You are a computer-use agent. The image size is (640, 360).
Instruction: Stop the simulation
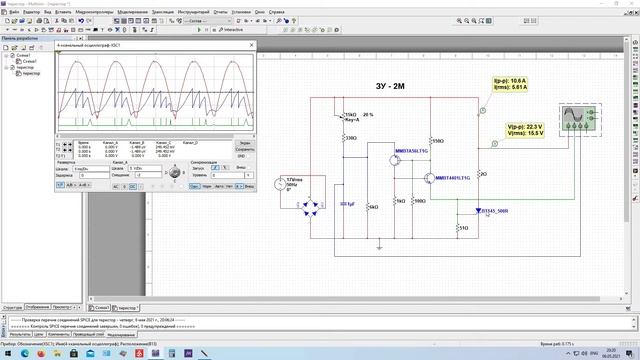pyautogui.click(x=214, y=30)
